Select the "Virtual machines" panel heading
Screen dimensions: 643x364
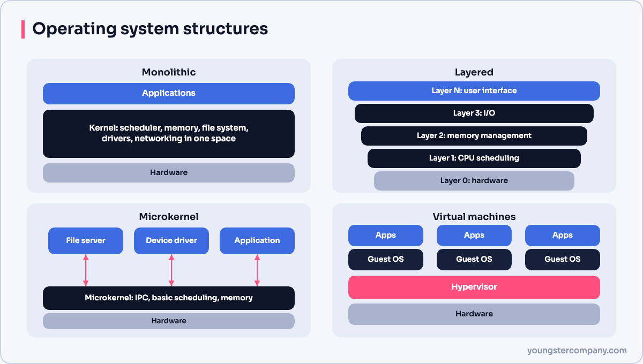click(474, 217)
